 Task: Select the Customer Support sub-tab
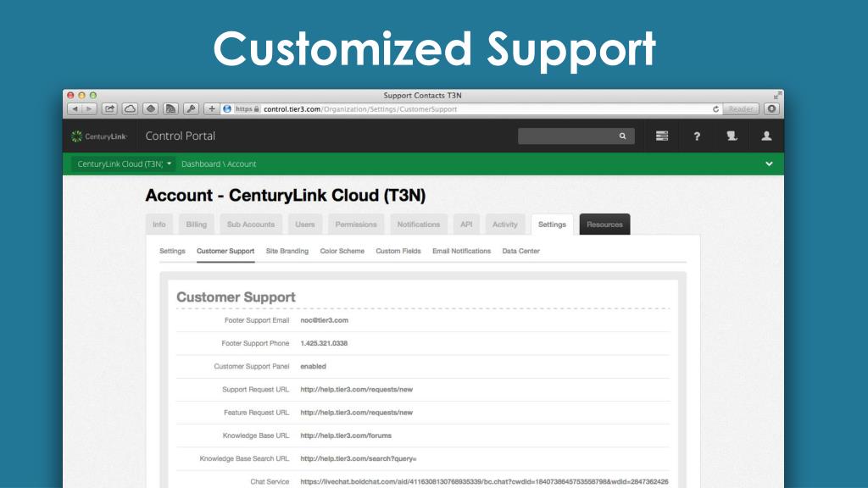point(225,251)
